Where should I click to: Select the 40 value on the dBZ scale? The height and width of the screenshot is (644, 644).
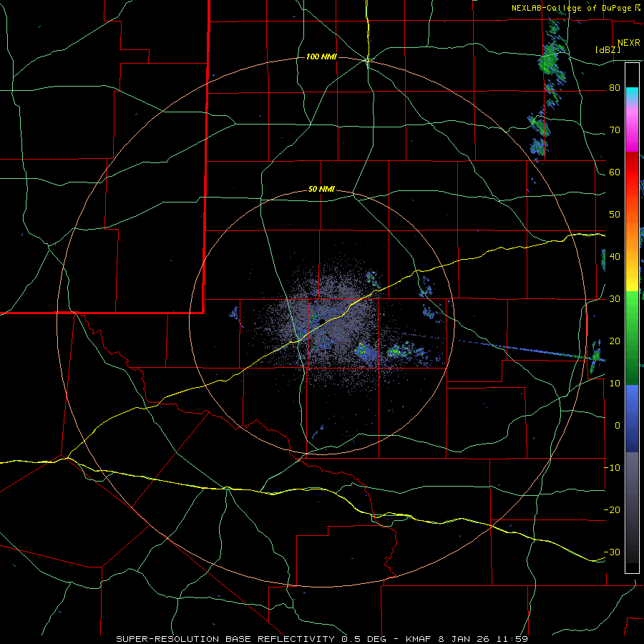pyautogui.click(x=615, y=257)
